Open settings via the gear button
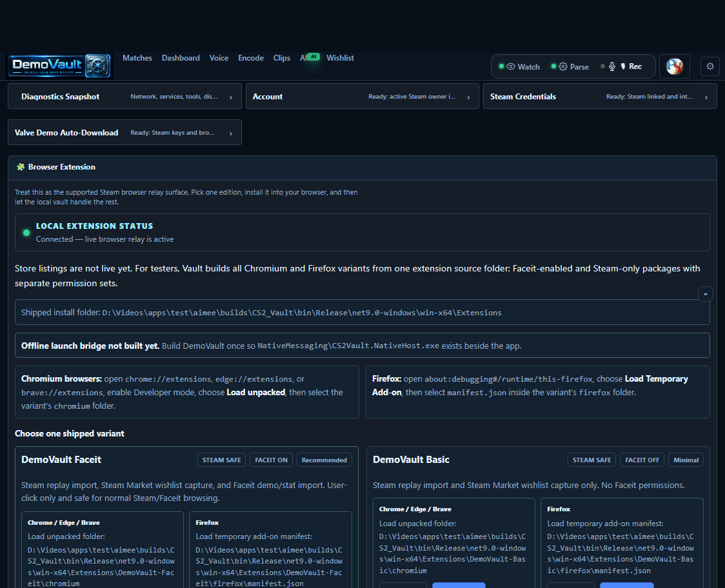The image size is (725, 588). click(x=710, y=66)
